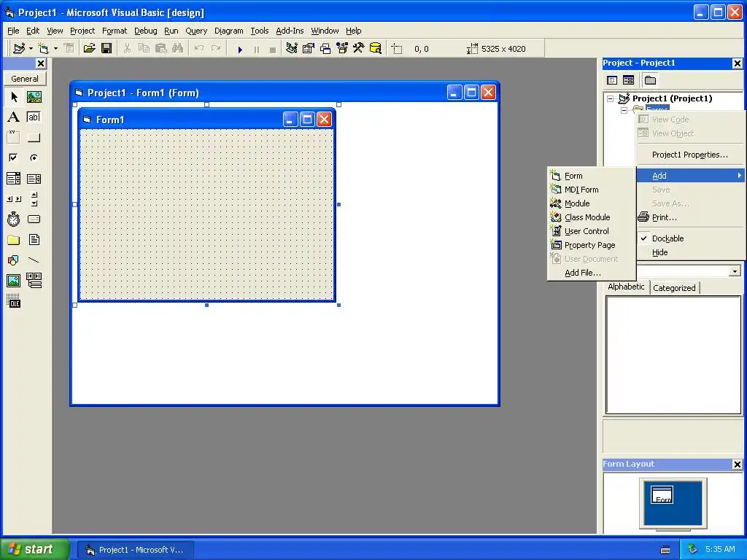Click Save Project toolbar icon

pos(107,49)
